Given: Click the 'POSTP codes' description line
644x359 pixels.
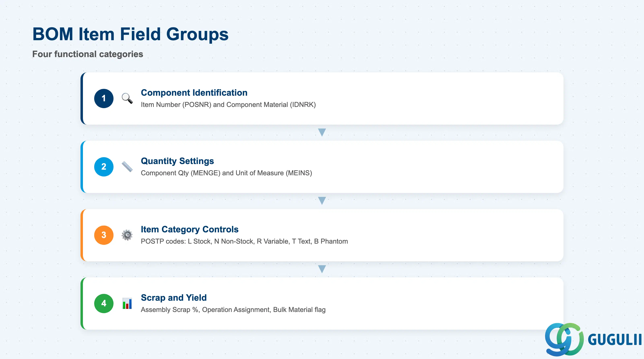Looking at the screenshot, I should [244, 241].
